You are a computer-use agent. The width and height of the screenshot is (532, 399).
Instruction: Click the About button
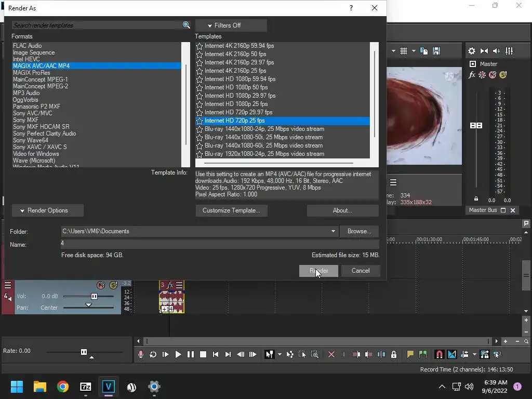pyautogui.click(x=343, y=210)
